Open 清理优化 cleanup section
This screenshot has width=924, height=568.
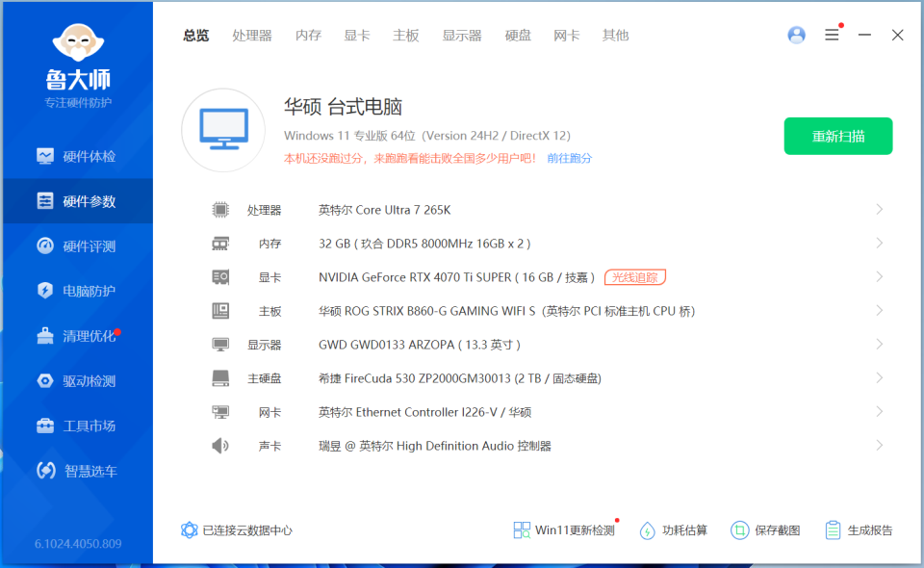point(77,336)
